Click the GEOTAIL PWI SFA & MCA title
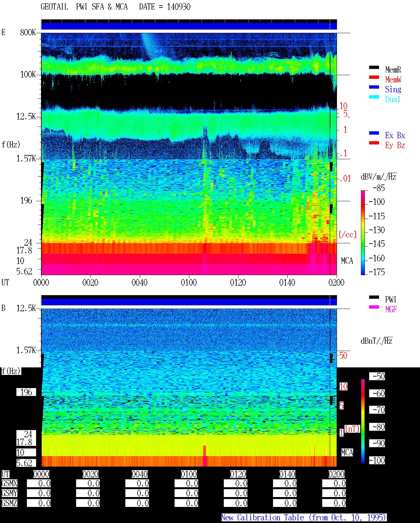 pyautogui.click(x=84, y=7)
